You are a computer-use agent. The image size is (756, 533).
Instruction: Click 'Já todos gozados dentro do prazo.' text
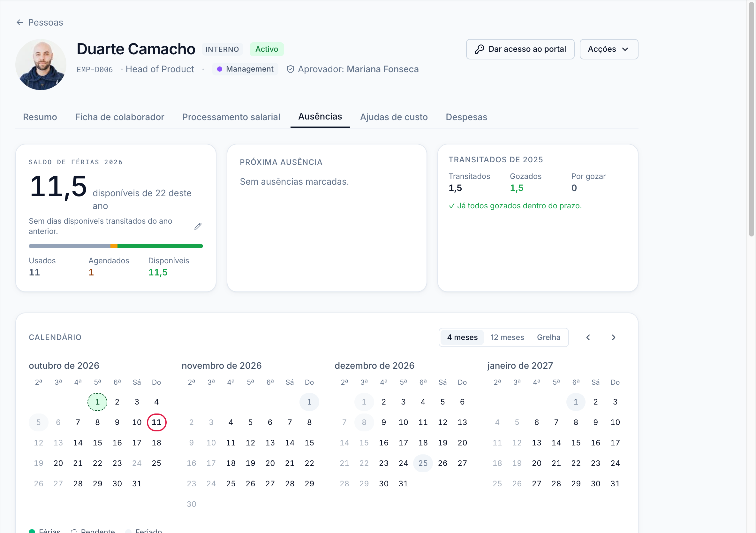coord(519,206)
